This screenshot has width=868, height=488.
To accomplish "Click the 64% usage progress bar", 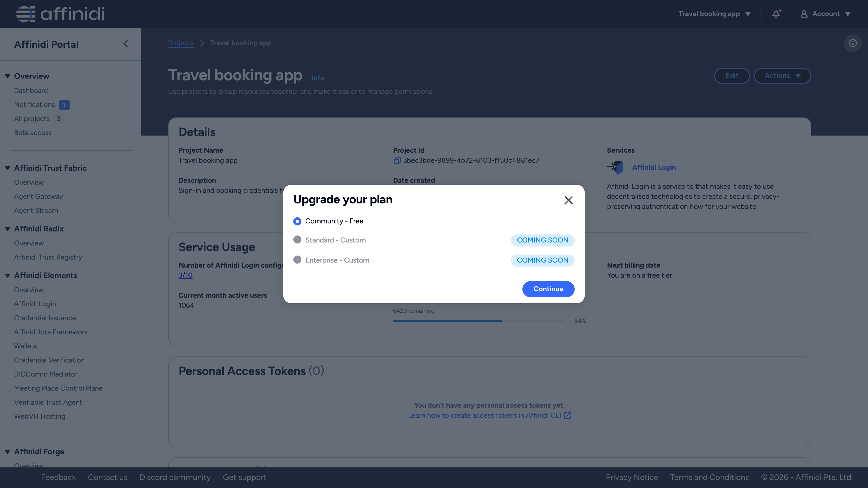I will (478, 321).
